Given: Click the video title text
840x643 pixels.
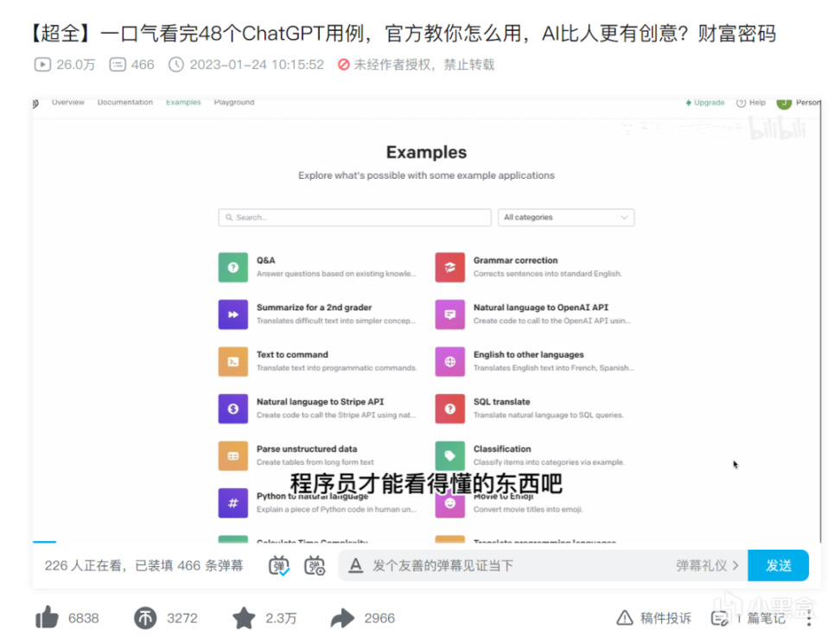Looking at the screenshot, I should (x=403, y=33).
